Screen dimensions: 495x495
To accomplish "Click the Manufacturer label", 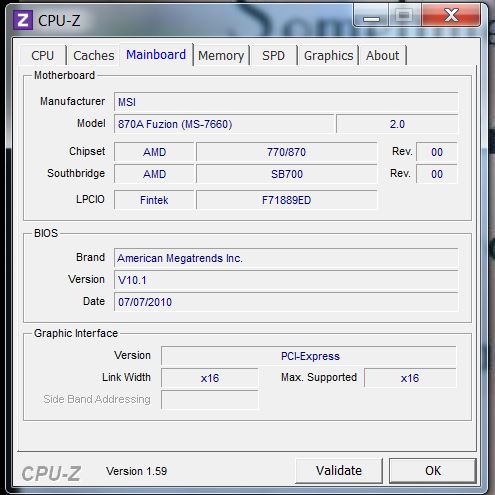I will pyautogui.click(x=72, y=101).
